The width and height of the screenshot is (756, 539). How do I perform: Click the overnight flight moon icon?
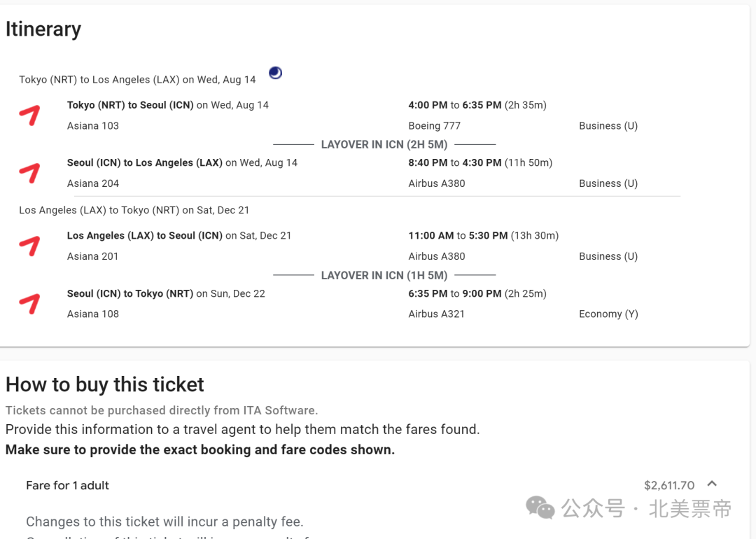pos(276,73)
